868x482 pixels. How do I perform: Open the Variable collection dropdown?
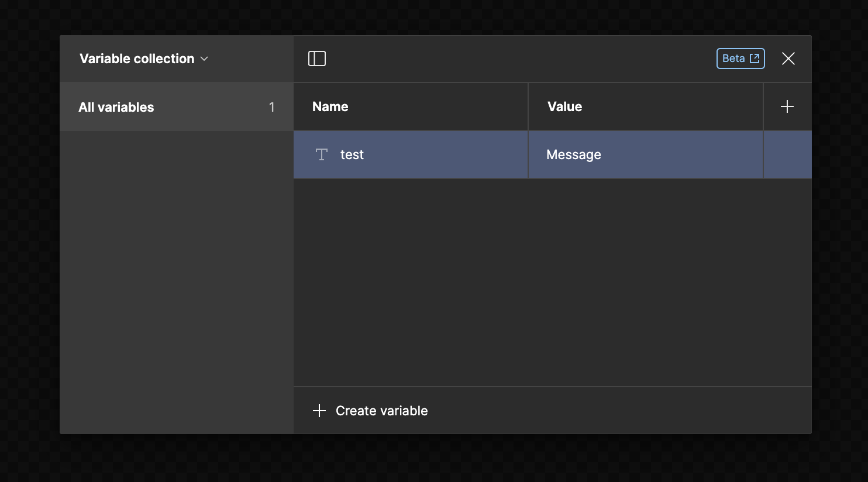pyautogui.click(x=143, y=58)
